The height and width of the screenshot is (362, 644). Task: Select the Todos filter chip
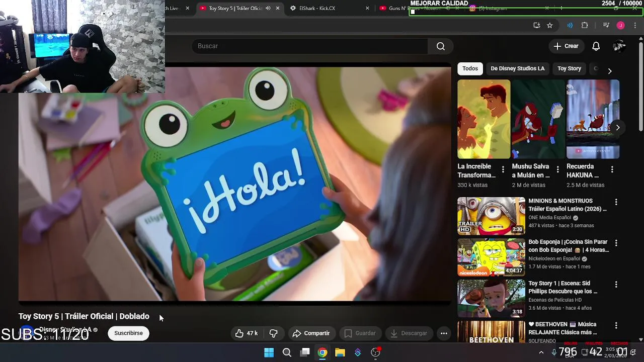coord(470,68)
